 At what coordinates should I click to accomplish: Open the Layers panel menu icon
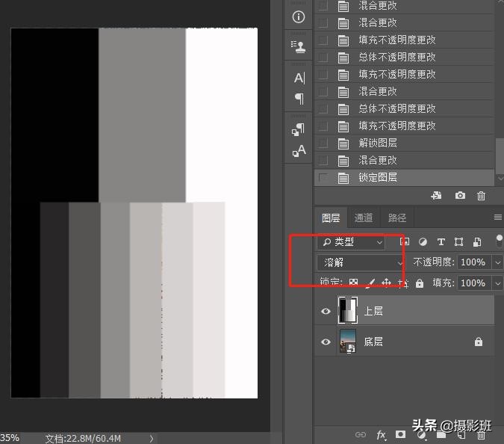[497, 218]
